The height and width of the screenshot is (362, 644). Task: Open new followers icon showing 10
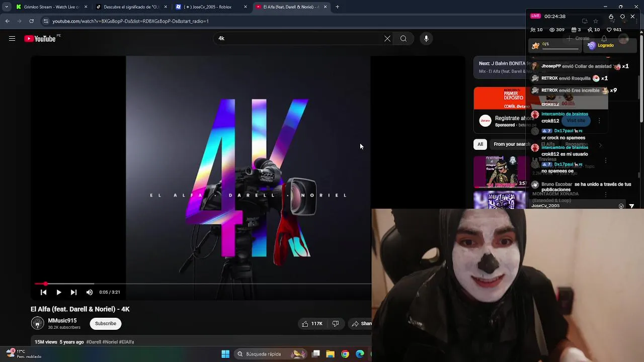[594, 30]
